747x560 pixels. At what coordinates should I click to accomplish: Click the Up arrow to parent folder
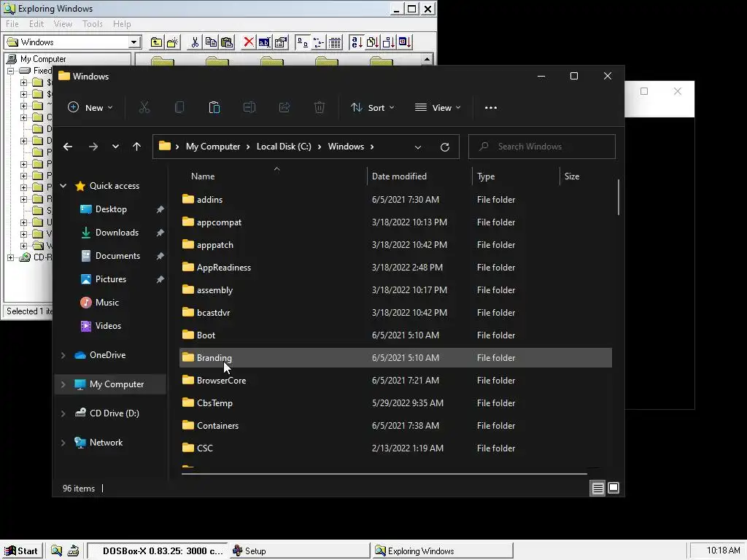click(136, 147)
